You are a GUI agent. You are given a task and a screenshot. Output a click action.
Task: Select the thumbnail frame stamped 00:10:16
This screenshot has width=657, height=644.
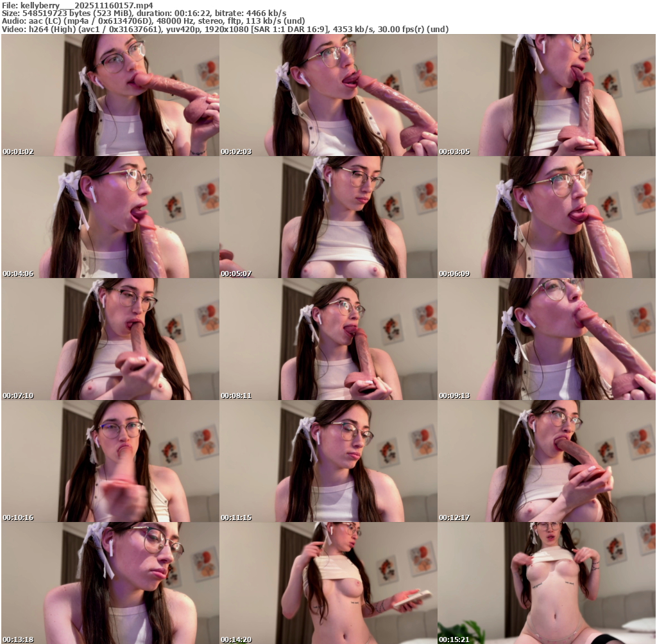click(110, 461)
